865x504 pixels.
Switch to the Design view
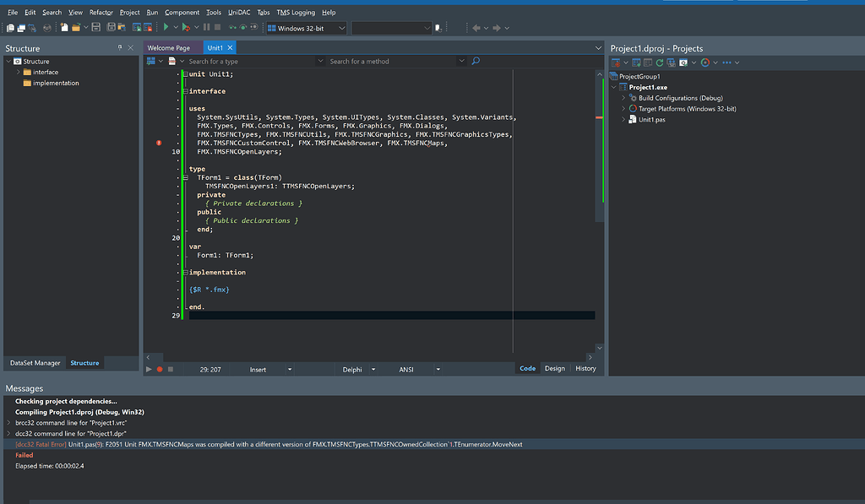coord(554,368)
